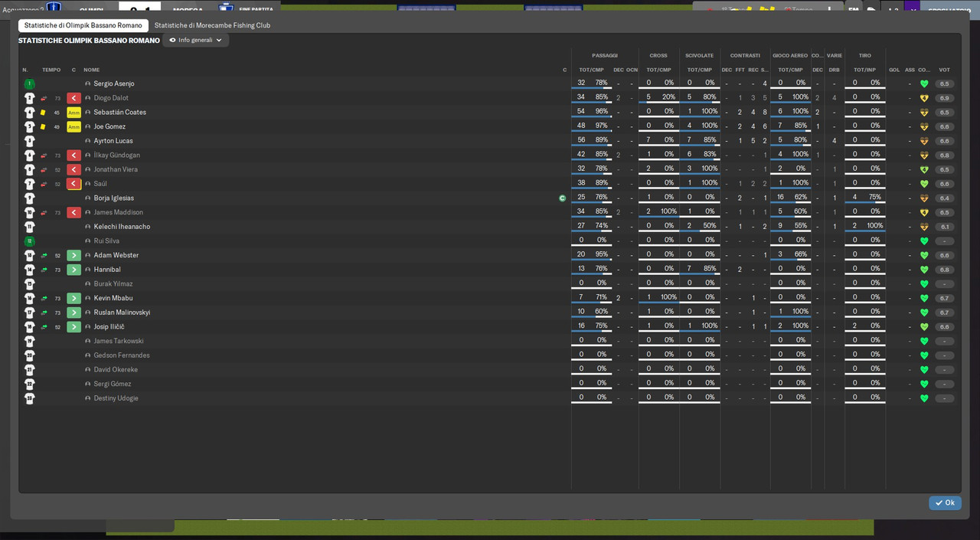Click Saúl's red substituted-off arrow

(73, 184)
